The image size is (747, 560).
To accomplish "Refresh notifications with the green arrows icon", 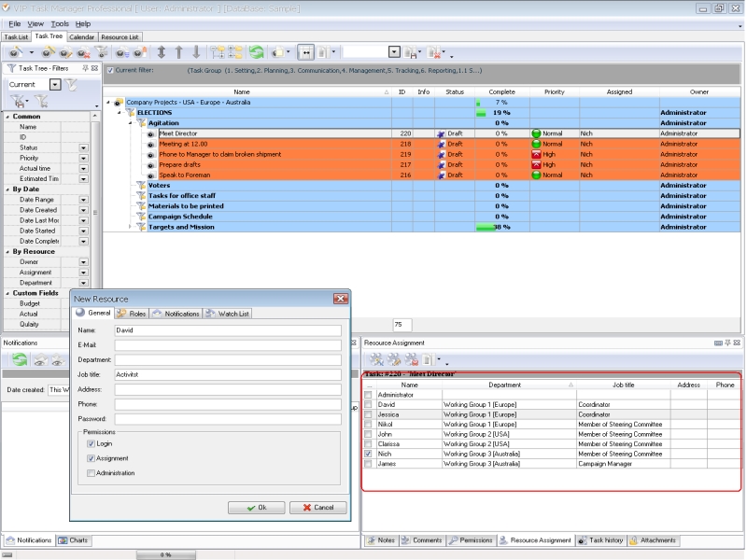I will pos(20,359).
